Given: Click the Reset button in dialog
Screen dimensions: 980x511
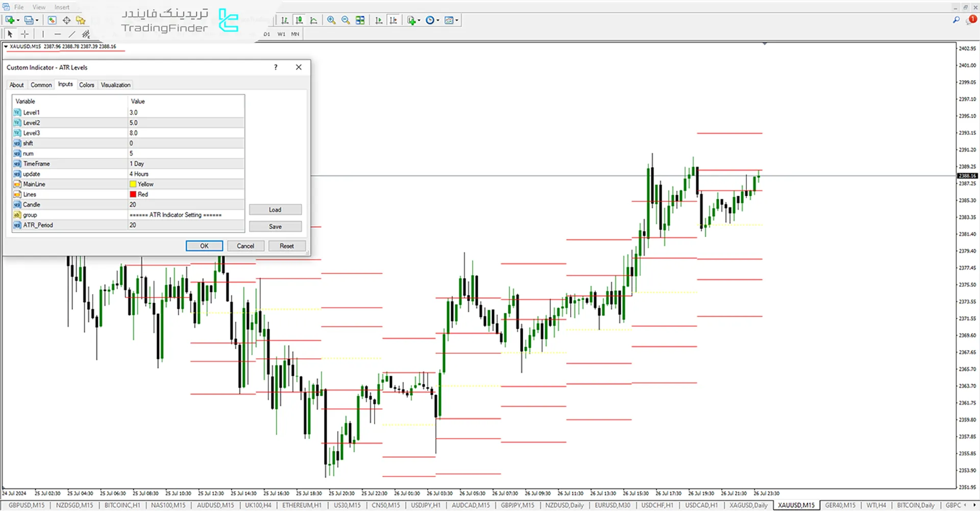Looking at the screenshot, I should pos(286,246).
